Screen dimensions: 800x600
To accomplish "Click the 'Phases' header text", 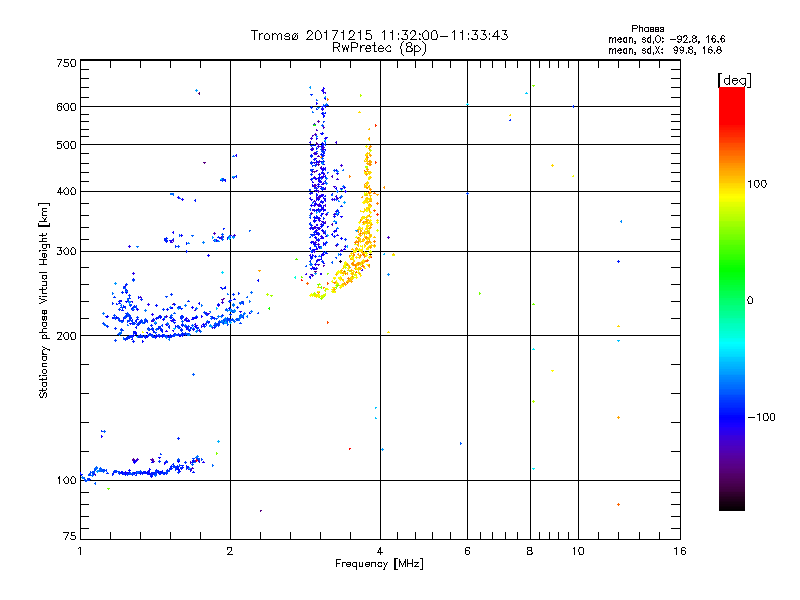I will coord(647,29).
